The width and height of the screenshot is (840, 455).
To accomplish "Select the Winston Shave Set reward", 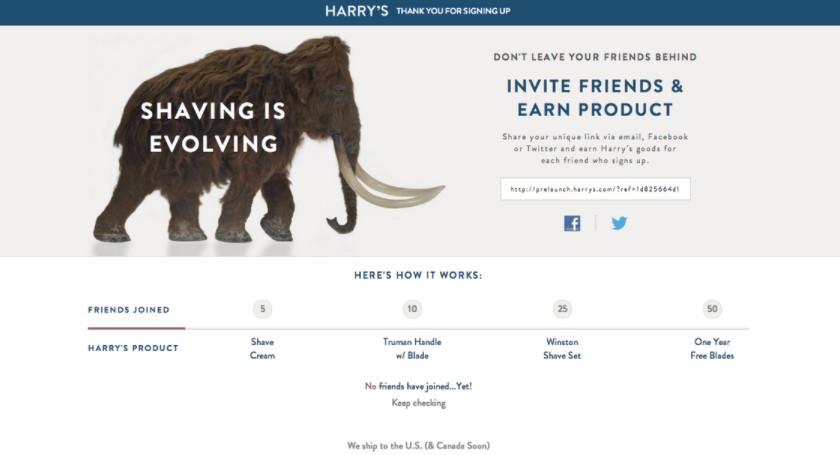I will point(563,348).
